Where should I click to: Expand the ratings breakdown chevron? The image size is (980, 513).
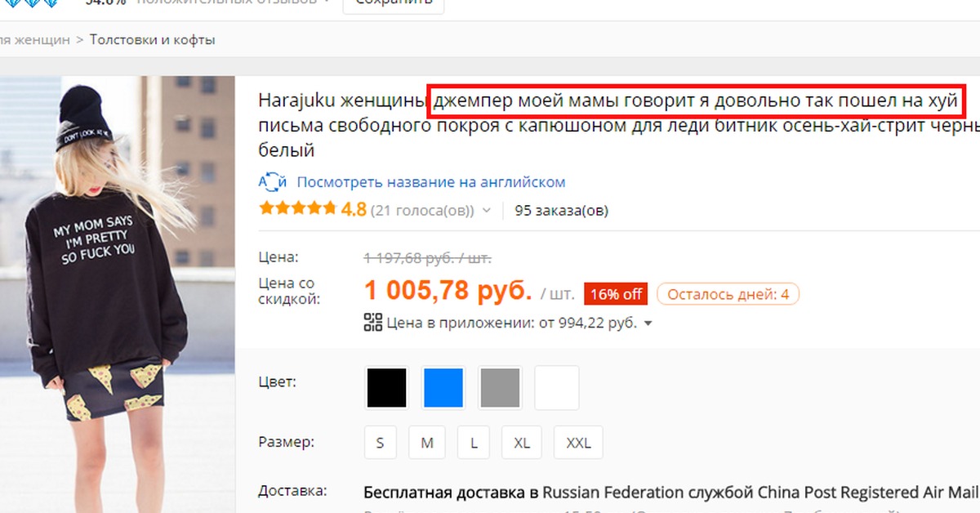point(487,211)
